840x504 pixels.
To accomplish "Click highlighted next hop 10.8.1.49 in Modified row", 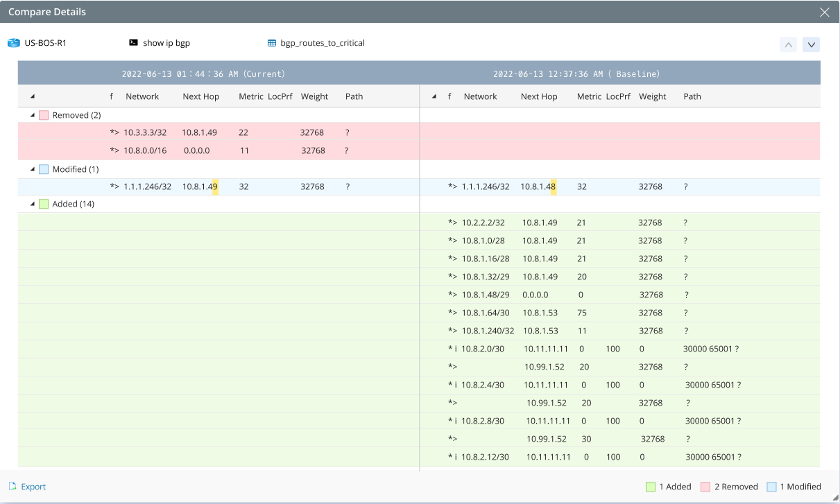I will click(x=200, y=186).
